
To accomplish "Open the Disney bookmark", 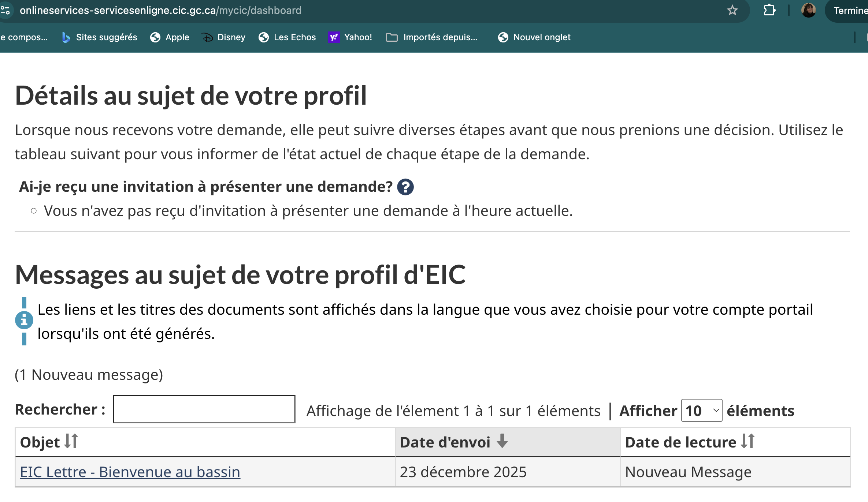I will point(224,37).
